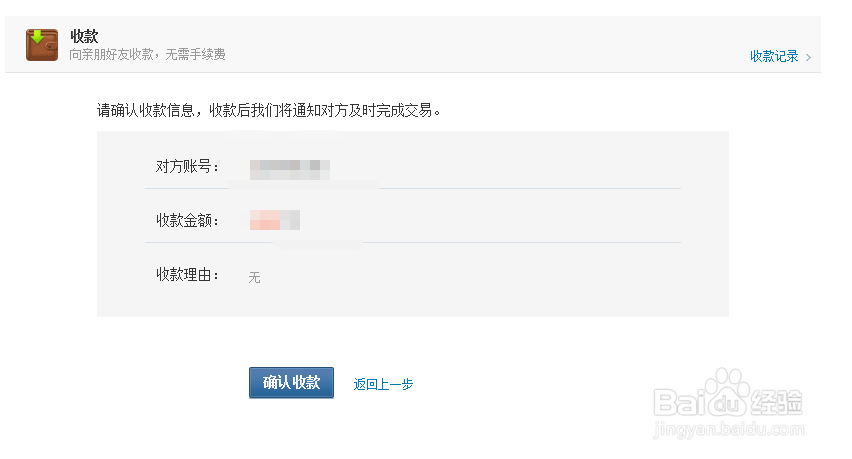
Task: Click the green download arrow on wallet
Action: 37,36
